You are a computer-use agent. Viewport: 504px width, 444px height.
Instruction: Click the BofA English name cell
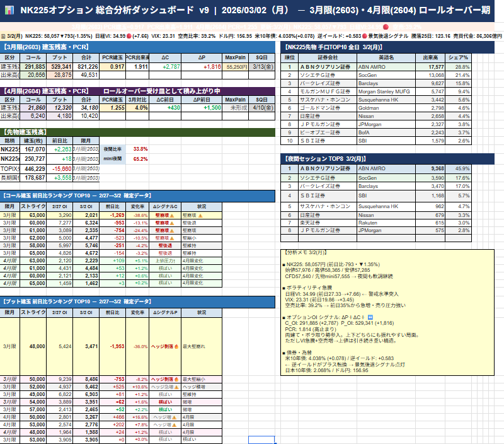coord(386,132)
